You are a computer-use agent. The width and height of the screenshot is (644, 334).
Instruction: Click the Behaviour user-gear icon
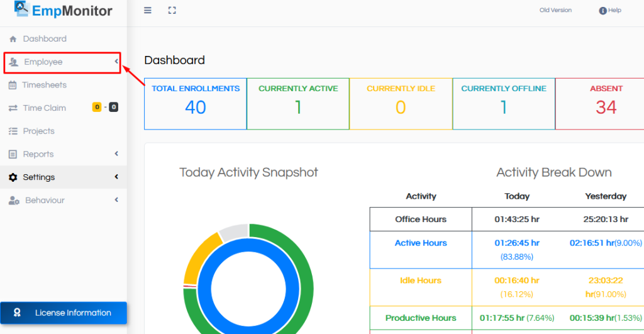14,201
